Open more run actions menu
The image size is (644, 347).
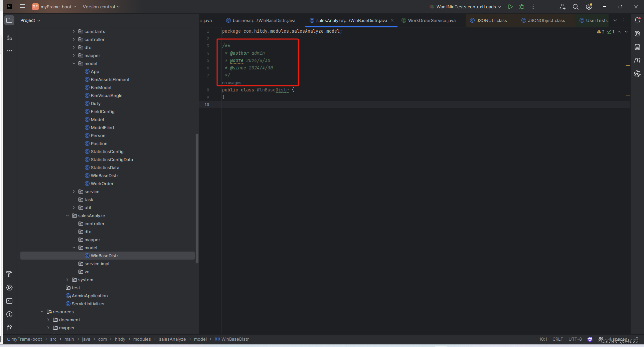tap(533, 7)
